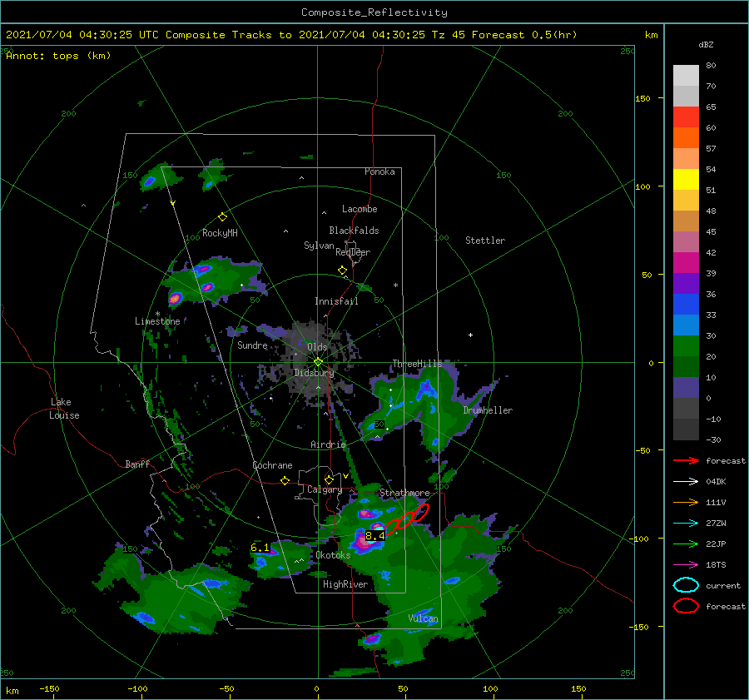Click the asterisk marker east of Innisfail

(x=395, y=285)
